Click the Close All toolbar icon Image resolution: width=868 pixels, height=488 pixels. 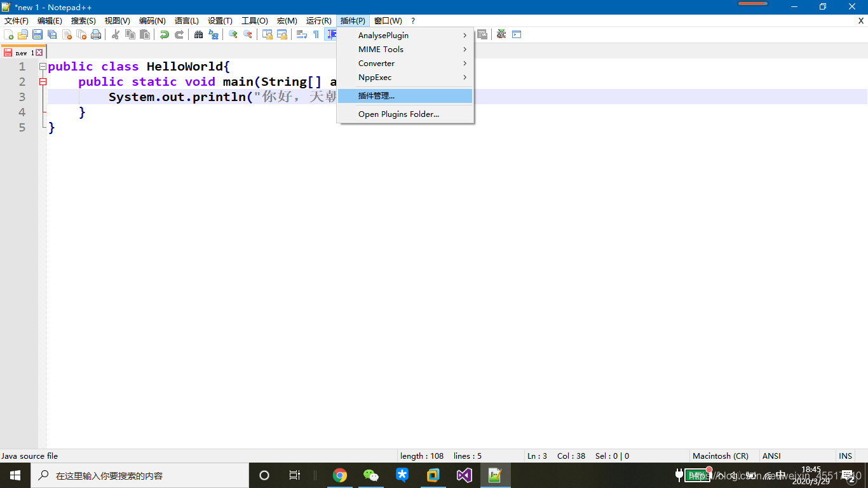coord(81,34)
